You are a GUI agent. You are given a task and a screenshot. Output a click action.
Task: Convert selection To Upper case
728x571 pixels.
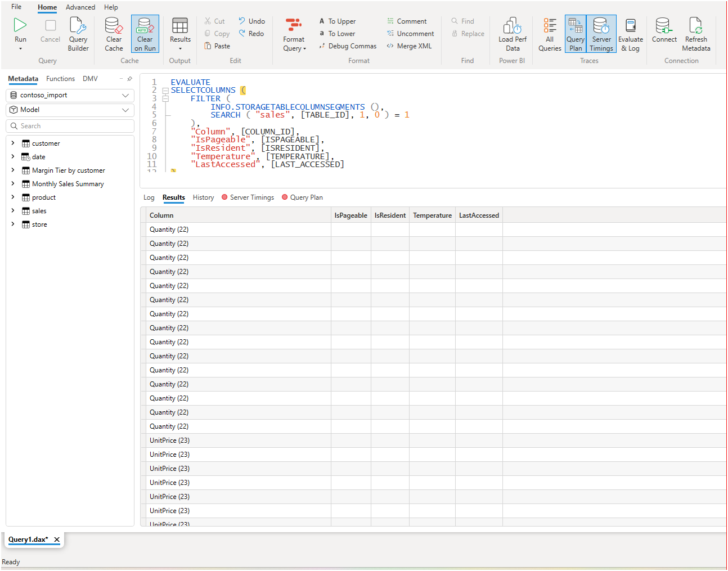tap(338, 21)
